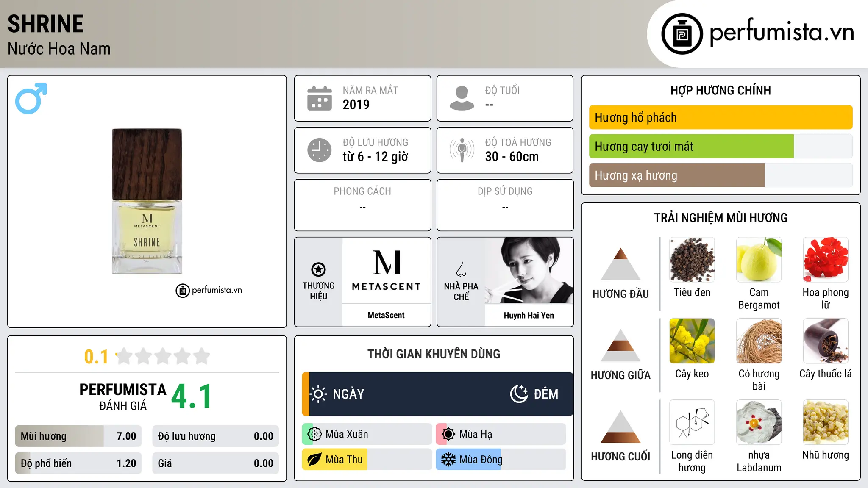Click the Huynh Hai Yen perfumer name
Screen dimensions: 868x488
pyautogui.click(x=529, y=316)
